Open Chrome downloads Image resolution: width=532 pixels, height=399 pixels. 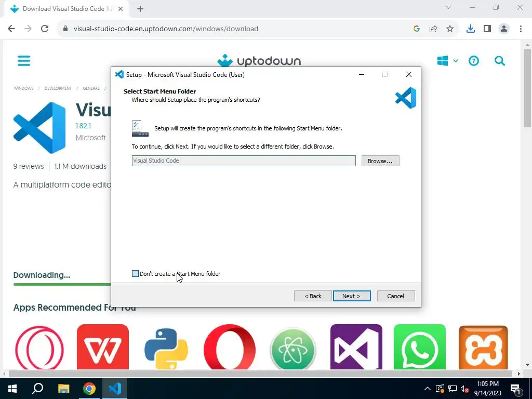(471, 29)
